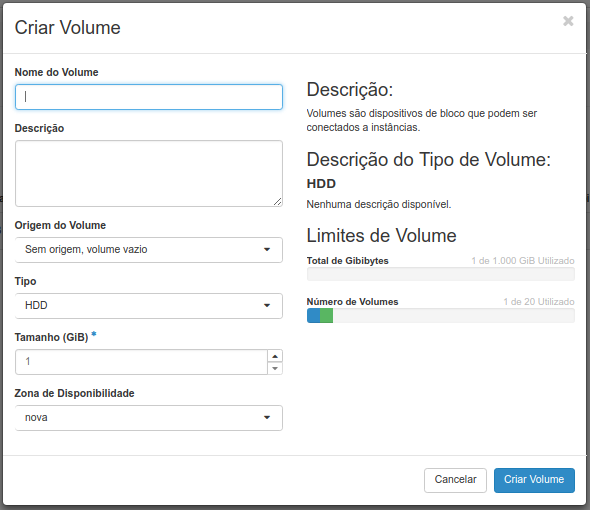Click the Nome do Volume text field
This screenshot has height=510, width=590.
(149, 97)
